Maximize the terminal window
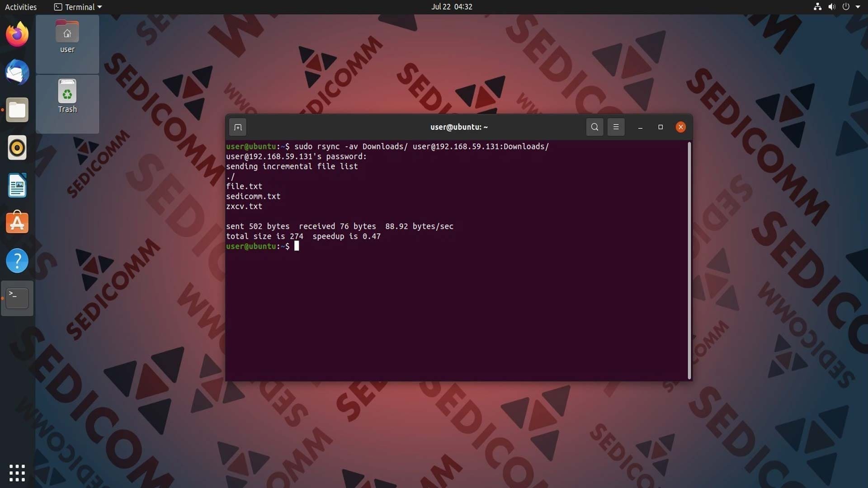The image size is (868, 488). click(x=660, y=127)
